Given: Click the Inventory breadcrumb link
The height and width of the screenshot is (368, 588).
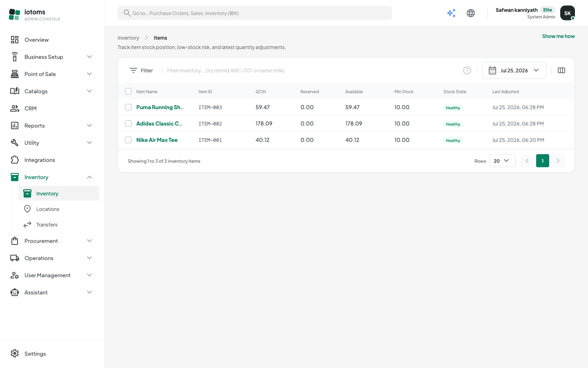Looking at the screenshot, I should [128, 38].
